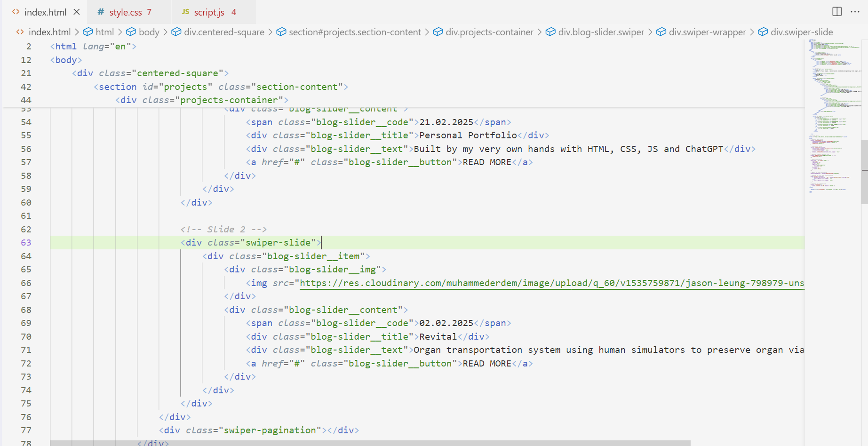The height and width of the screenshot is (446, 868).
Task: Click the HTML file icon in breadcrumb
Action: tap(20, 32)
